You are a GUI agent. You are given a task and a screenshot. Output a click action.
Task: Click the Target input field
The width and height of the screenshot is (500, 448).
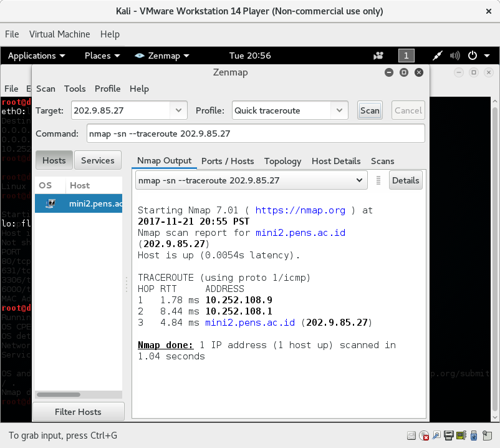coord(120,110)
